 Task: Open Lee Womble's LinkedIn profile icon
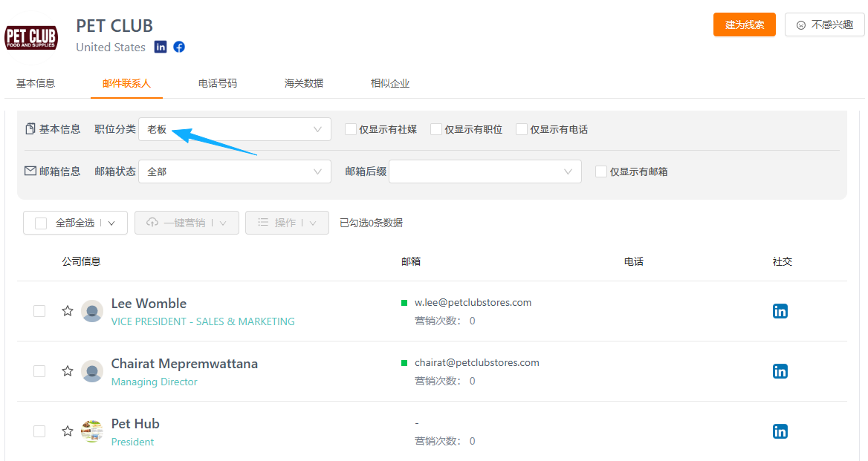[780, 311]
